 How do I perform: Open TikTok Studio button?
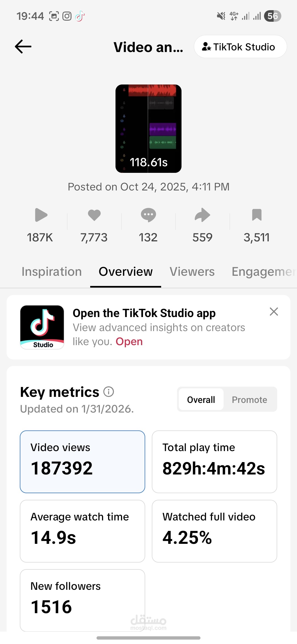[240, 47]
